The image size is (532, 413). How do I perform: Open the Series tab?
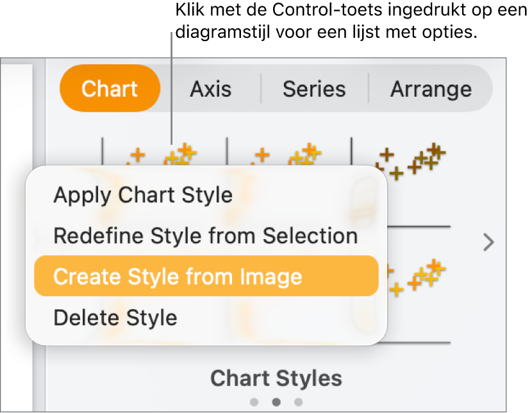314,89
